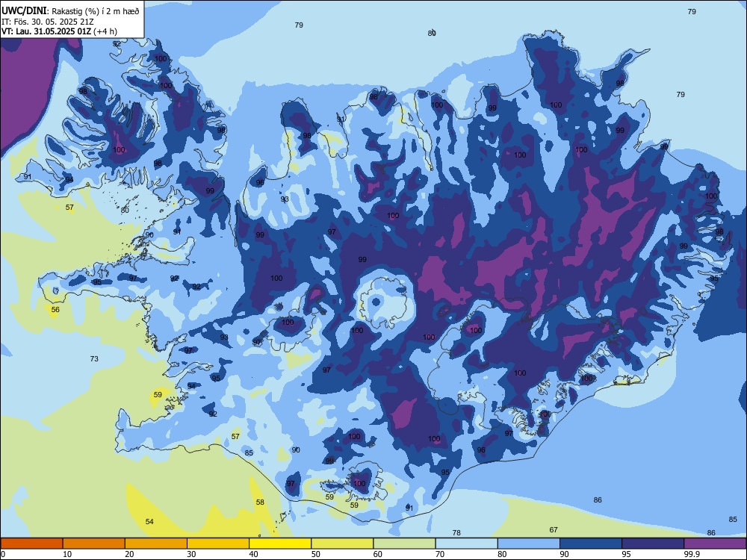Image resolution: width=747 pixels, height=560 pixels.
Task: Click the title text "UWC/DINI: Rakastig (%) í 2 m hæð"
Action: click(70, 11)
